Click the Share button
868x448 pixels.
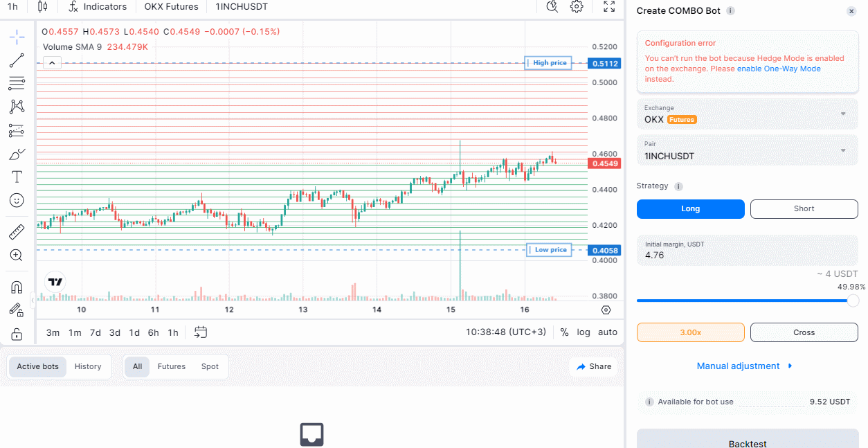(593, 367)
